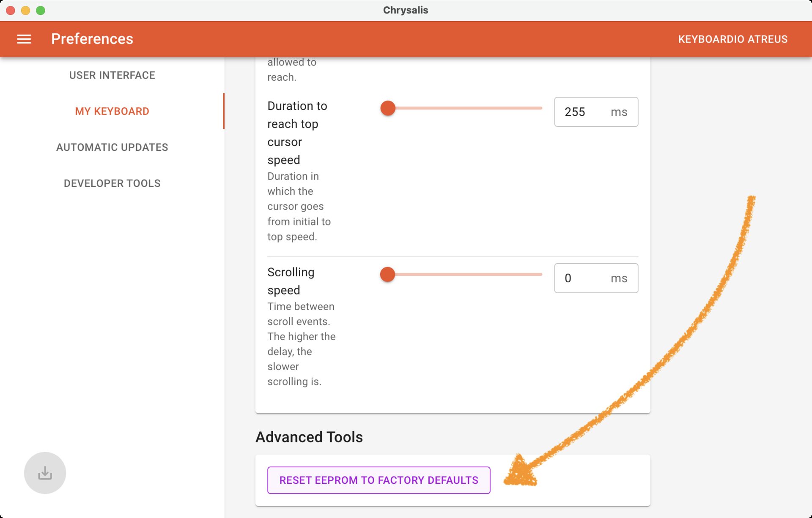Open the Automatic Updates tab

pos(112,147)
